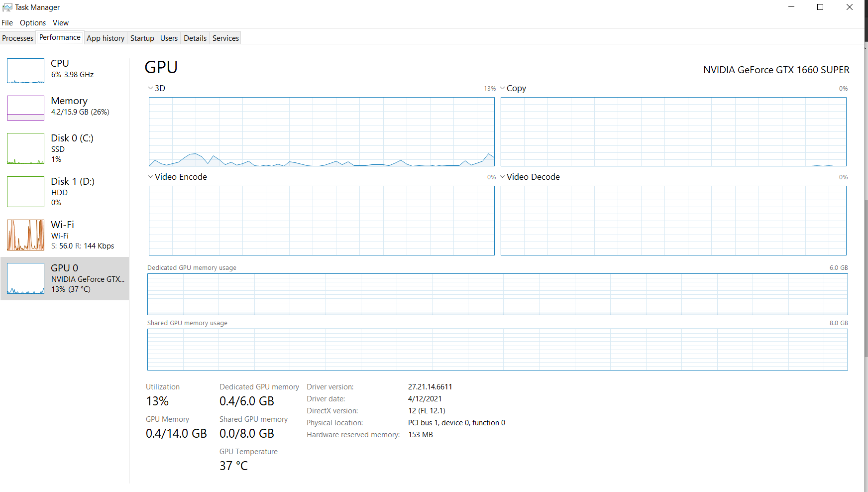
Task: Select the Memory usage mini graph thumbnail
Action: point(26,108)
